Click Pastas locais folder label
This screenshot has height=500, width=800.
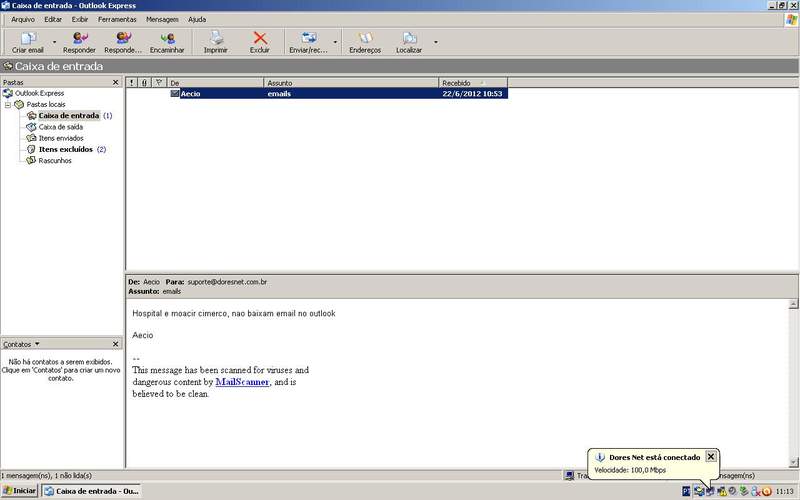(x=46, y=104)
